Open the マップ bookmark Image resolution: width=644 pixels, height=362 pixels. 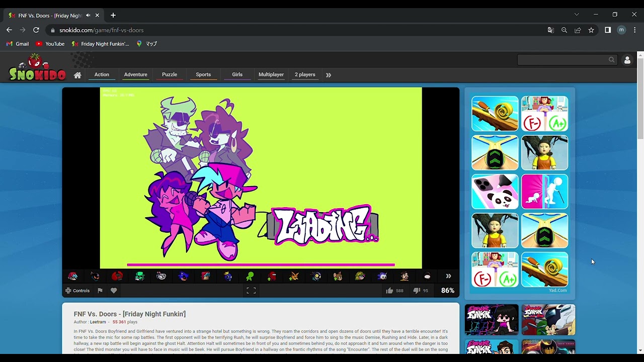click(x=147, y=44)
